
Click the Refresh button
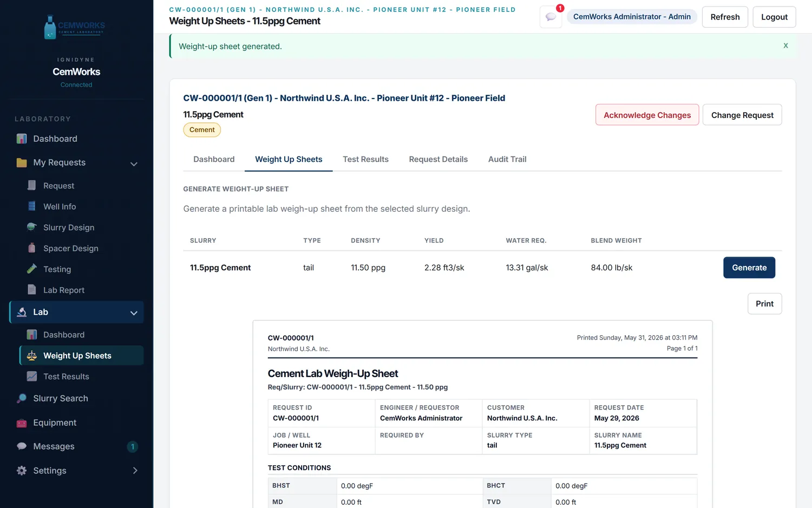click(725, 17)
